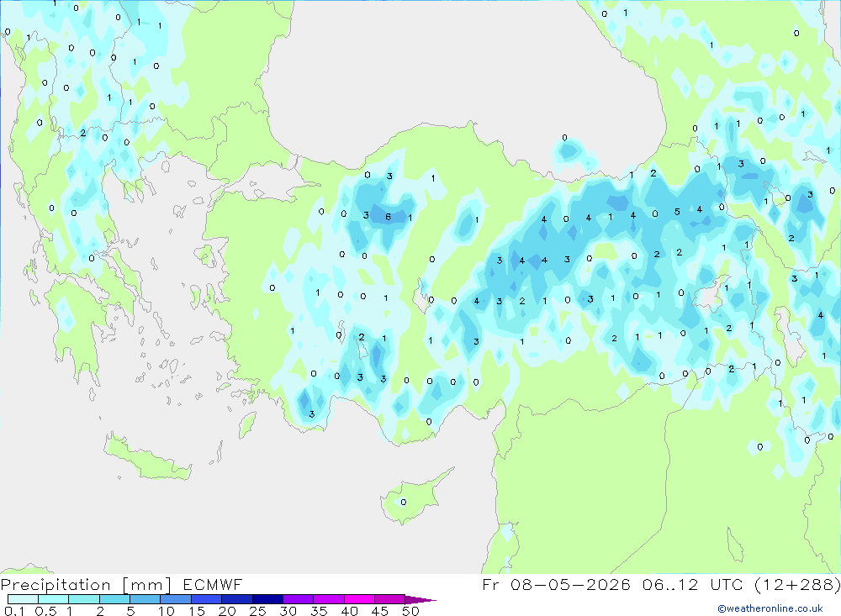Click the '0' value on Cyprus island
Viewport: 841px width, 616px height.
click(x=404, y=503)
